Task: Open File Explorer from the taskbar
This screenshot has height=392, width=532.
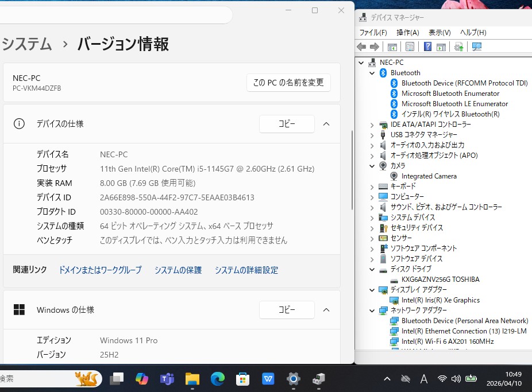Action: [x=192, y=379]
